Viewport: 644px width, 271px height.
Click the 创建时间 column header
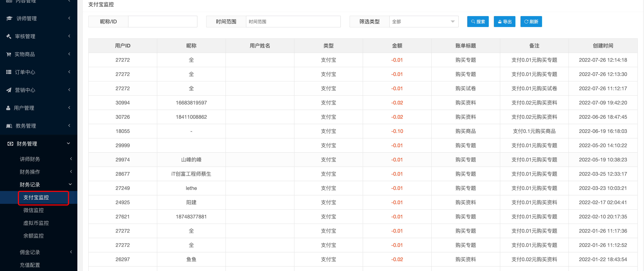coord(603,45)
